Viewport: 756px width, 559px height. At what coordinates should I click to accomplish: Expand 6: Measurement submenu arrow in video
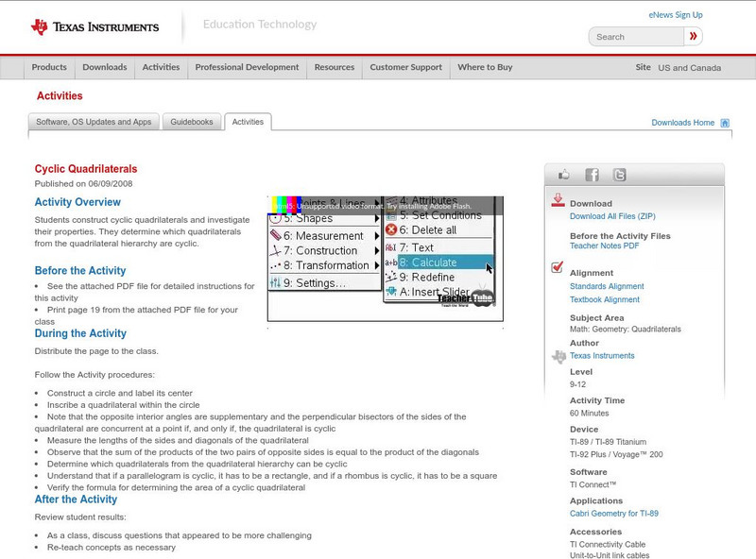click(x=377, y=236)
